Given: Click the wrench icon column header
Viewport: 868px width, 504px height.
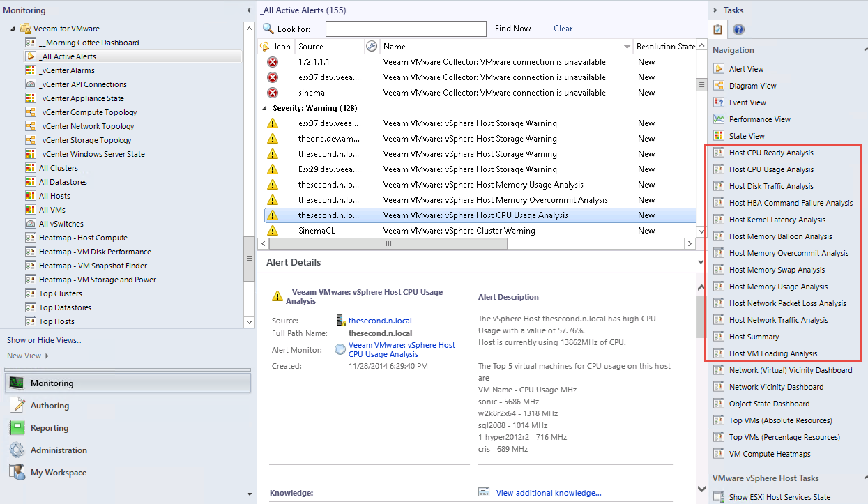Looking at the screenshot, I should pyautogui.click(x=372, y=47).
